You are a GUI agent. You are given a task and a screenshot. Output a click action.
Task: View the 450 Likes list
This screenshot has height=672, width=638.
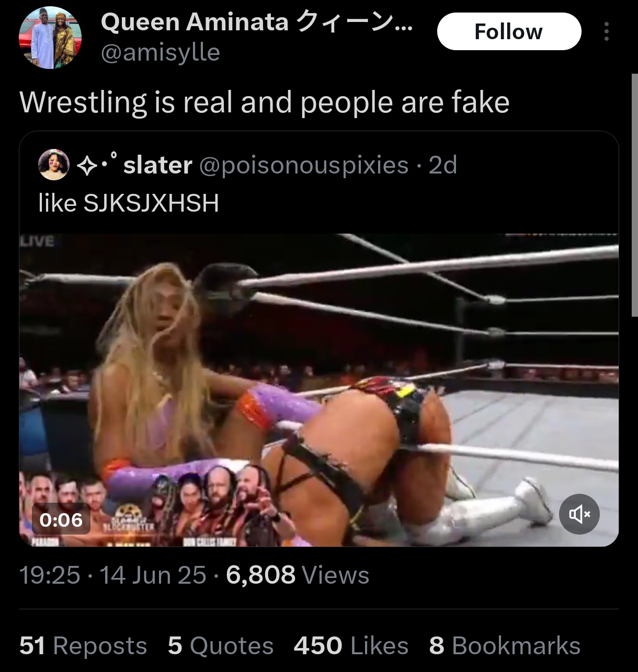pos(351,645)
